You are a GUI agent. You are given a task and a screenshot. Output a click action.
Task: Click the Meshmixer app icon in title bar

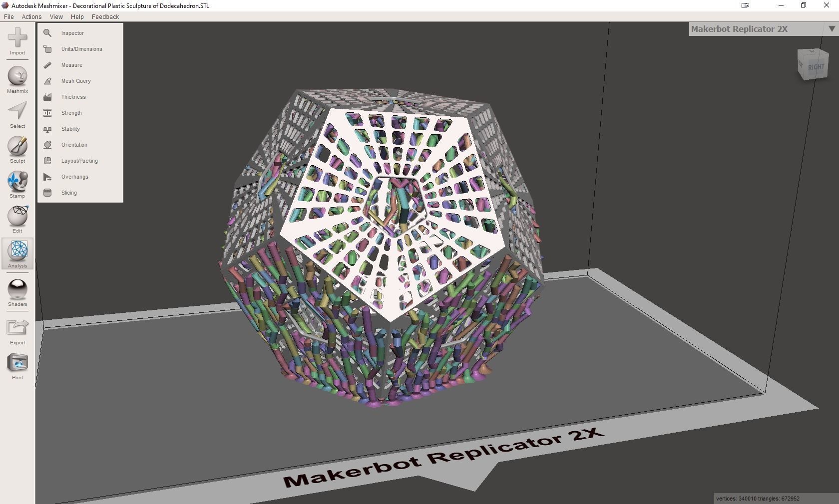[x=5, y=5]
